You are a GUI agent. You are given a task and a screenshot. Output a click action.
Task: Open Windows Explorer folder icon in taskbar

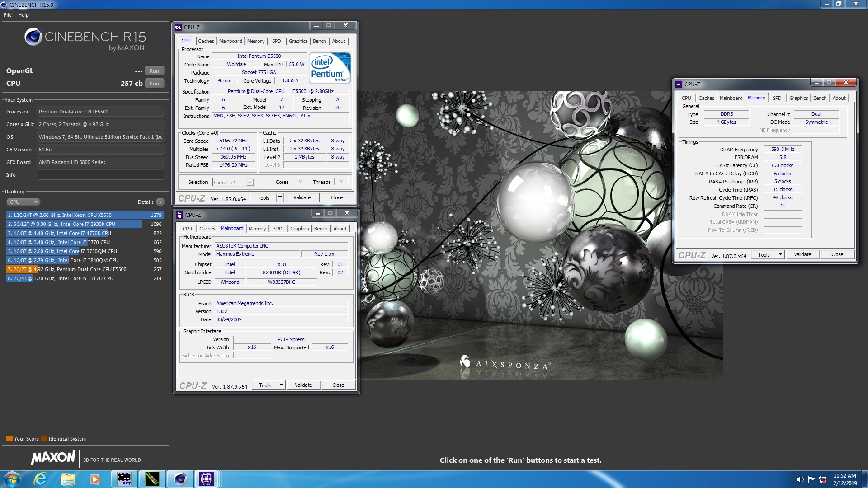[68, 479]
